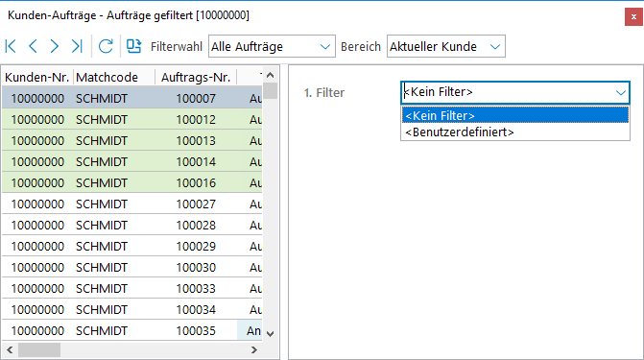Viewport: 644px width, 360px height.
Task: Select order row 100007
Action: tap(131, 98)
